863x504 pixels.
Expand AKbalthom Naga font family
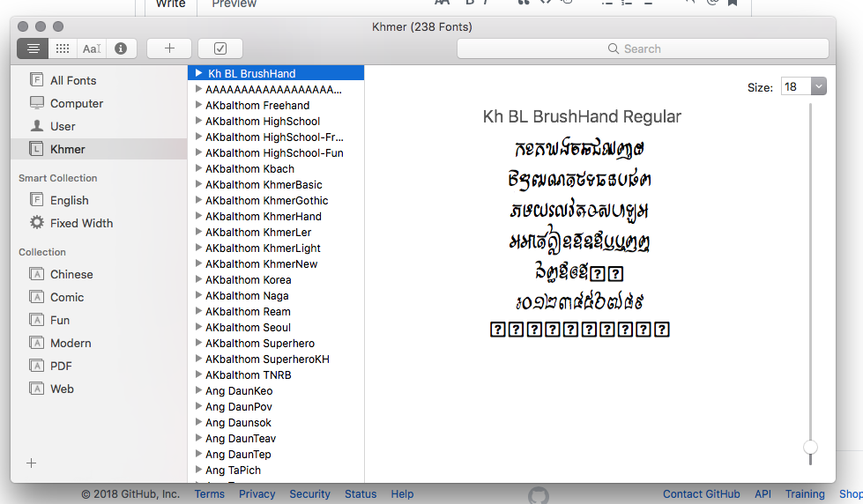point(198,295)
